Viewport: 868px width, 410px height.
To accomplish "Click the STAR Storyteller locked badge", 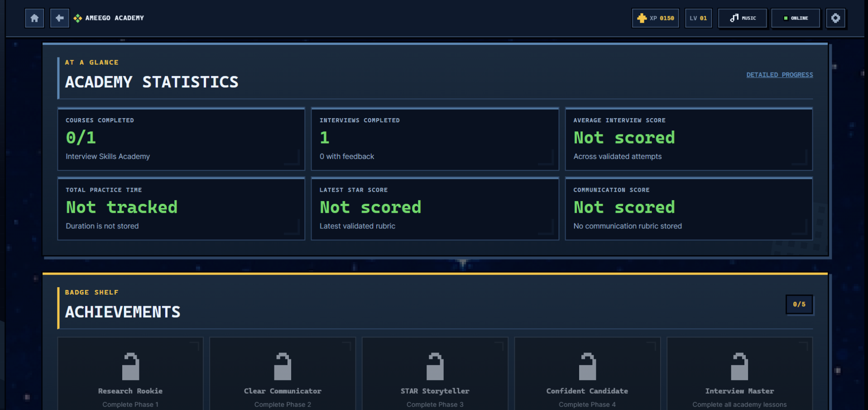I will click(435, 374).
